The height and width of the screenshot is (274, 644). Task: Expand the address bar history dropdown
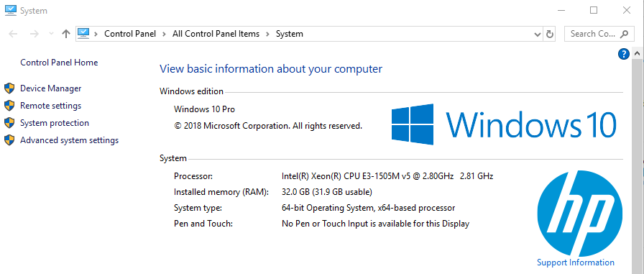tap(537, 34)
